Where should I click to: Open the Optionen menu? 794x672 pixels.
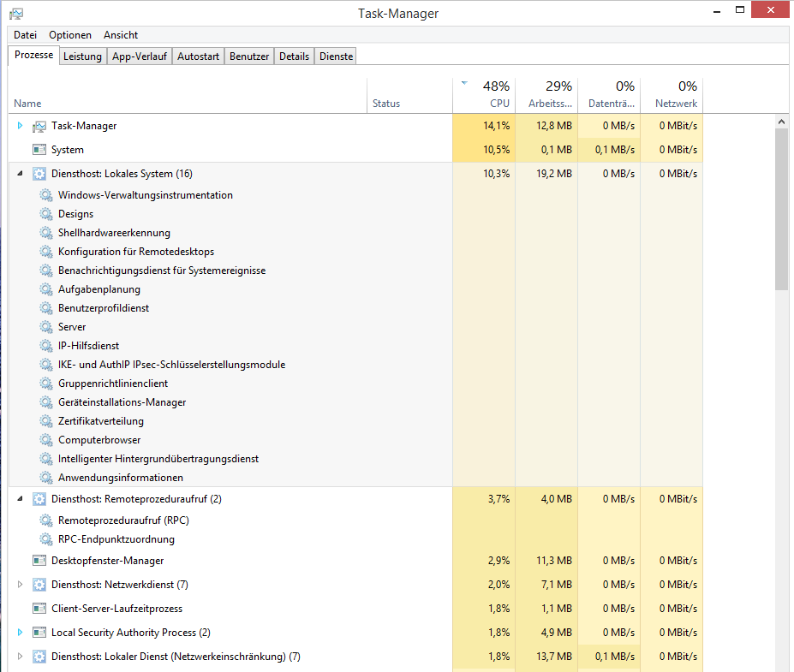click(x=70, y=35)
